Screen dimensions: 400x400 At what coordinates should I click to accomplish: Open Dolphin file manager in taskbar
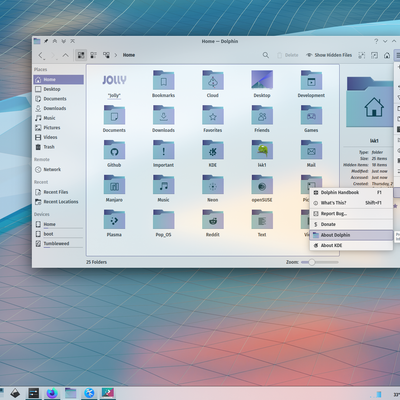[x=70, y=393]
